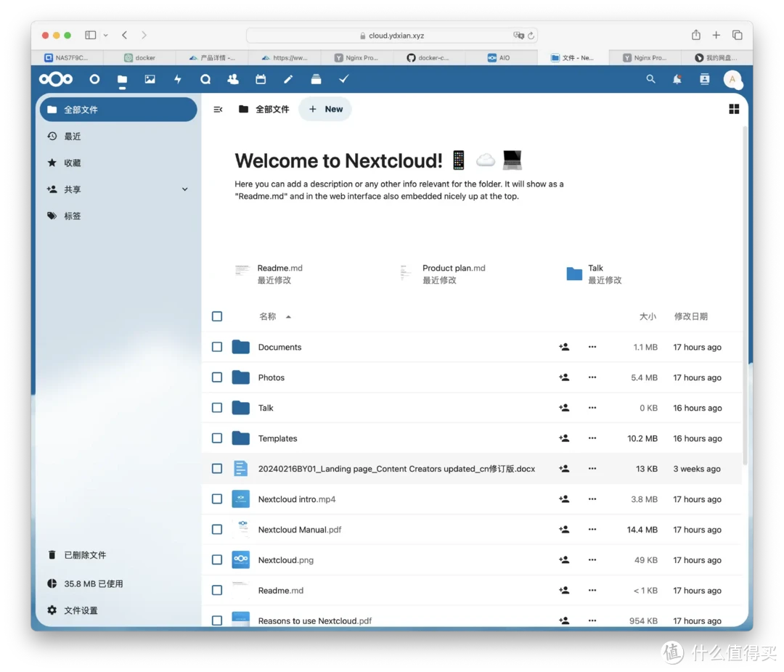Screen dimensions: 784x672
Task: Switch to the docker browser tab
Action: pos(139,57)
